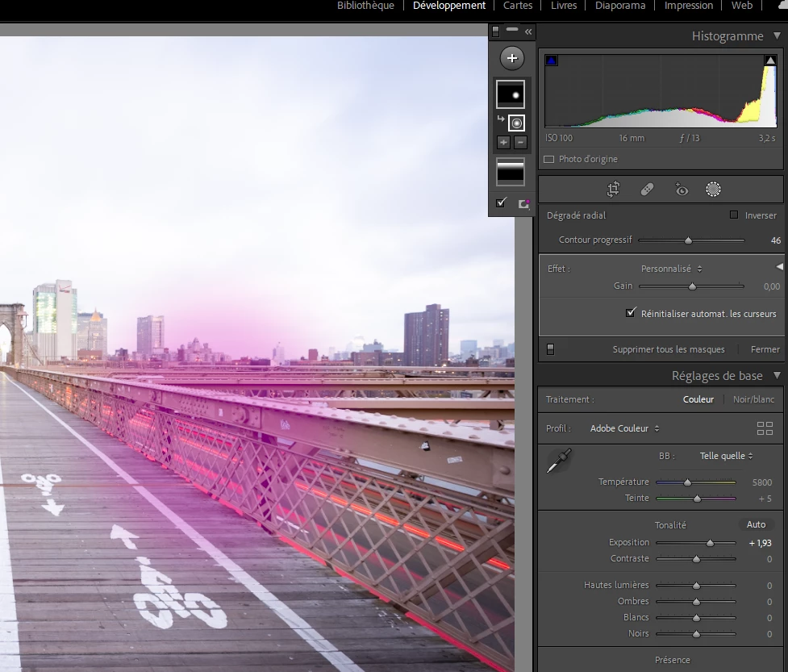Enable the Photo d'origine checkbox

coord(548,160)
